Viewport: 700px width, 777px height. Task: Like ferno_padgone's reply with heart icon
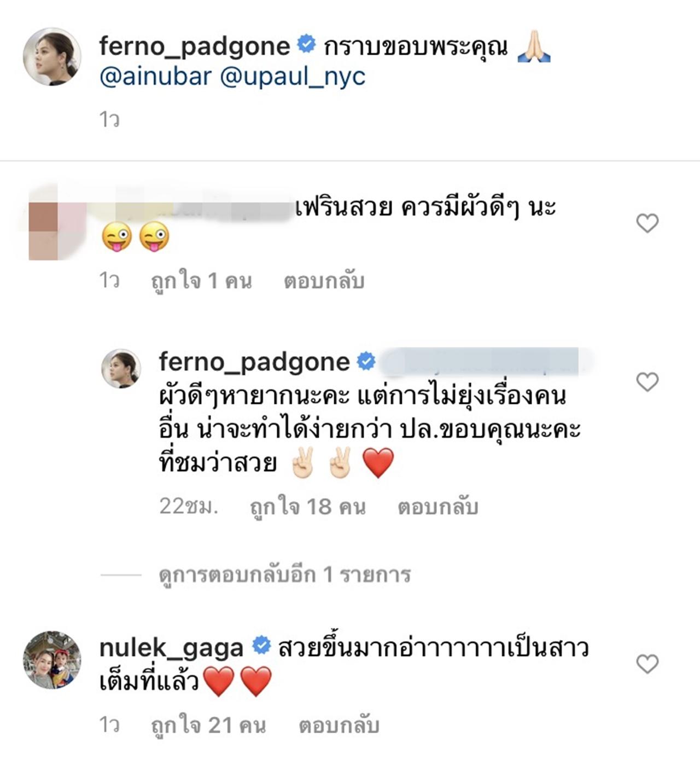click(x=647, y=382)
